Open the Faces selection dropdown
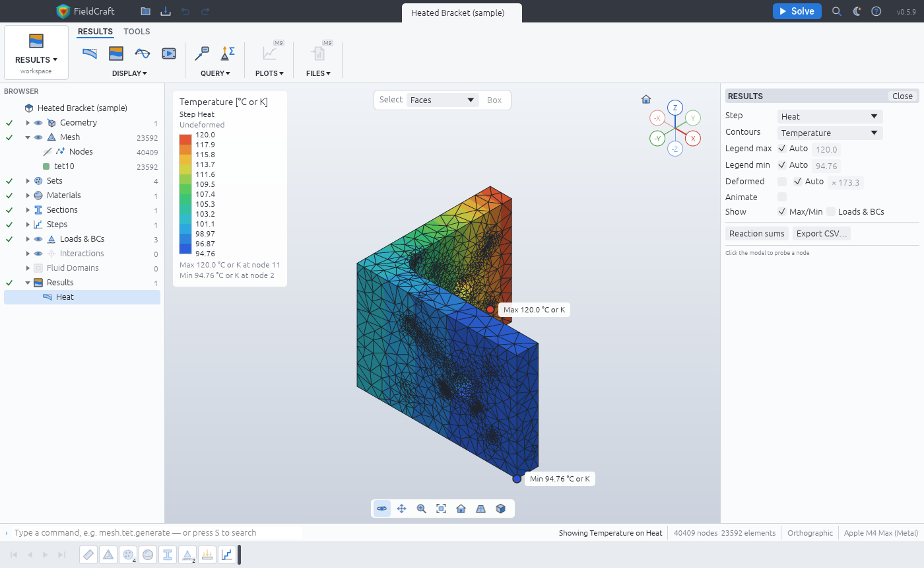The height and width of the screenshot is (568, 924). click(442, 100)
